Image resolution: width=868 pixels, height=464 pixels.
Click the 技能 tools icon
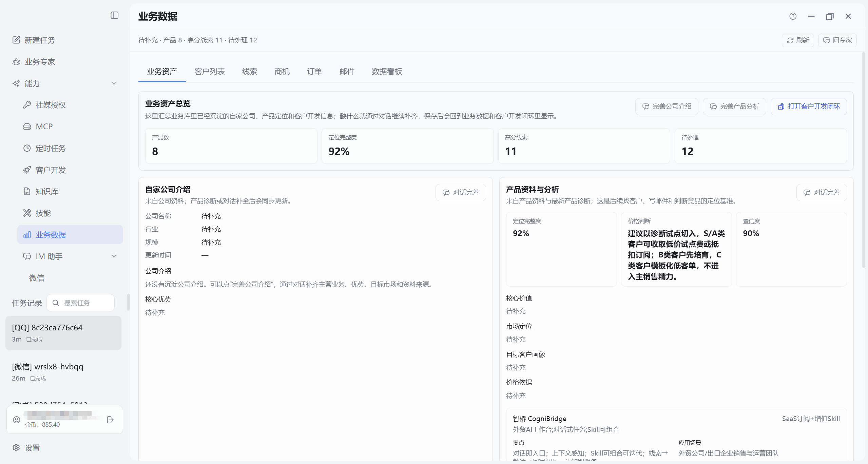pyautogui.click(x=27, y=213)
